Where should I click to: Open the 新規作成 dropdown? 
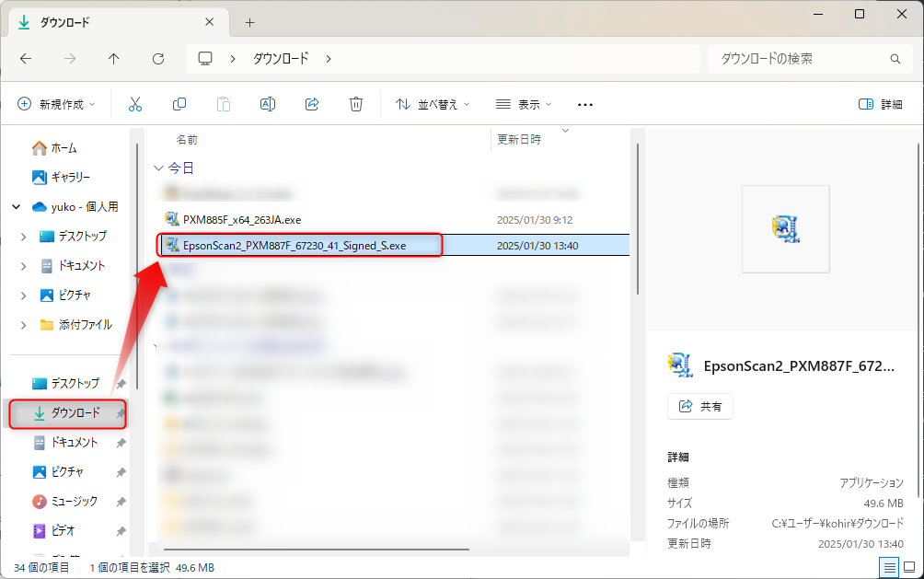coord(56,104)
